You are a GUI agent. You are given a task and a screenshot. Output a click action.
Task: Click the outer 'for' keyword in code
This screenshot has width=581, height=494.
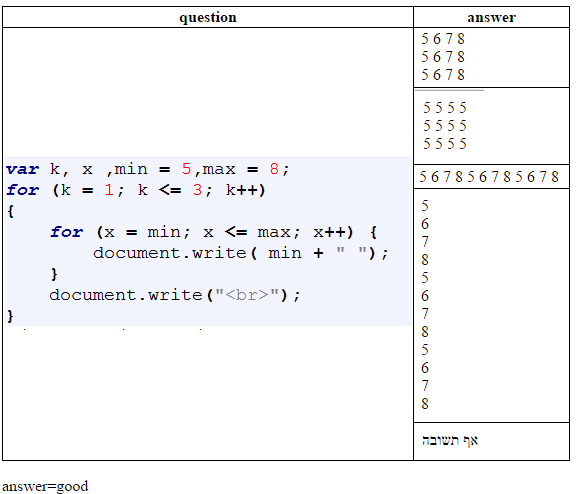pyautogui.click(x=23, y=190)
